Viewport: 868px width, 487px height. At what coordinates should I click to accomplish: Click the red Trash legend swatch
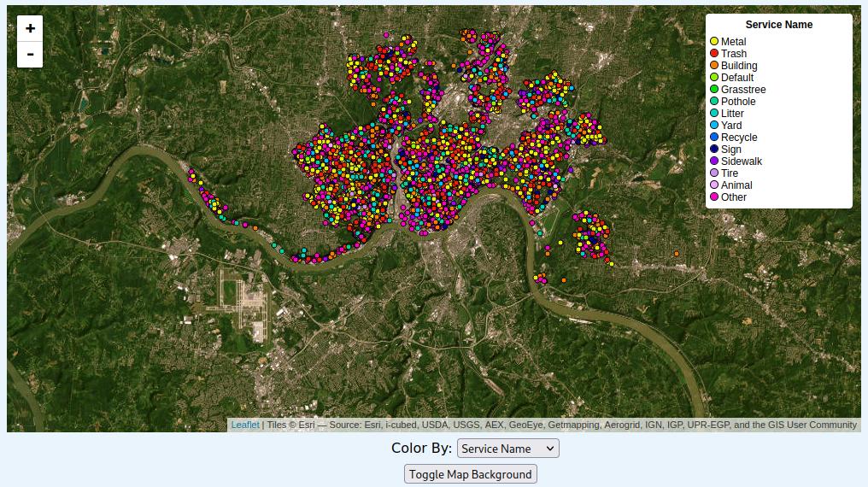coord(714,53)
